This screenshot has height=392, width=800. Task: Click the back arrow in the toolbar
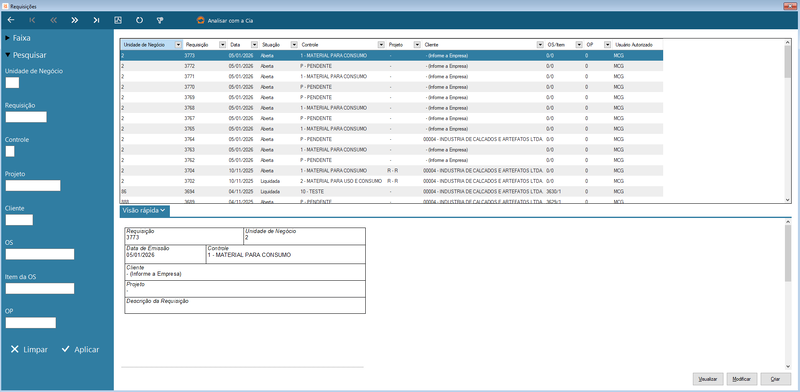(11, 20)
